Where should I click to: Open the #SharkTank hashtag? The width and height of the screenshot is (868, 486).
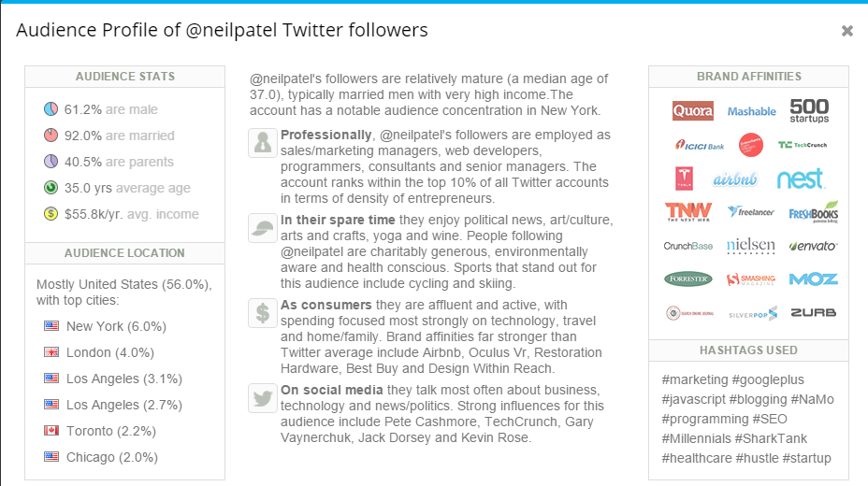[771, 438]
